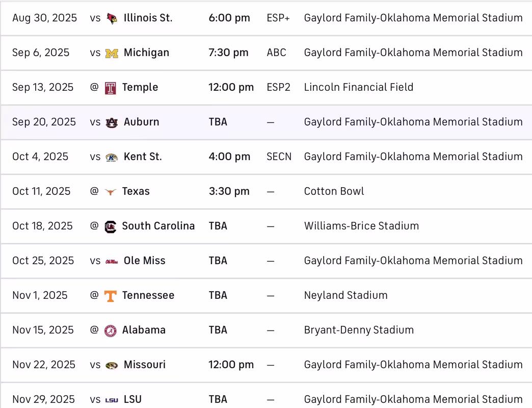Click the Auburn AU logo
Screen dimensions: 532x408
click(112, 122)
